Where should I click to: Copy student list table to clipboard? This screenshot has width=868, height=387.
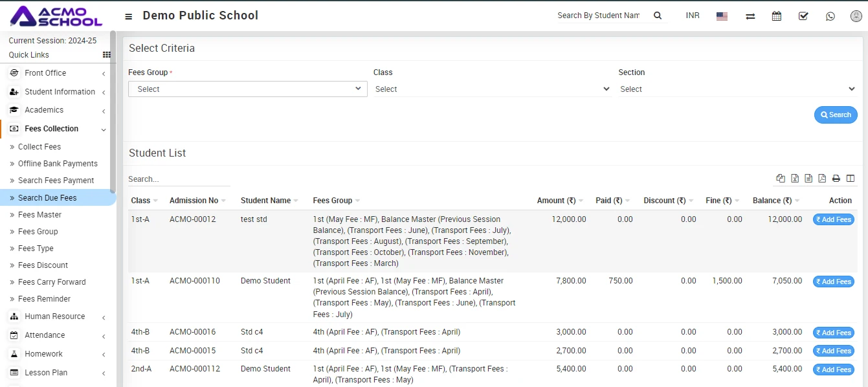coord(781,179)
